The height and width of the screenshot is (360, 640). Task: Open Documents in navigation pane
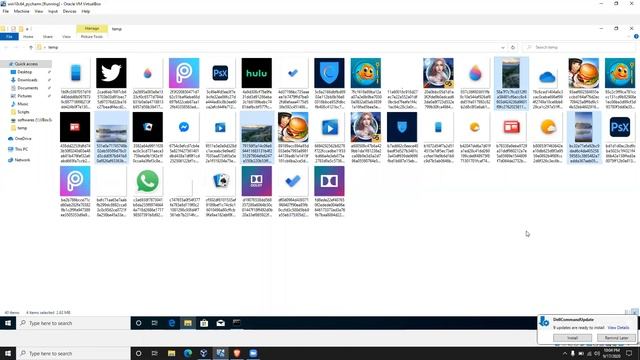tap(27, 88)
